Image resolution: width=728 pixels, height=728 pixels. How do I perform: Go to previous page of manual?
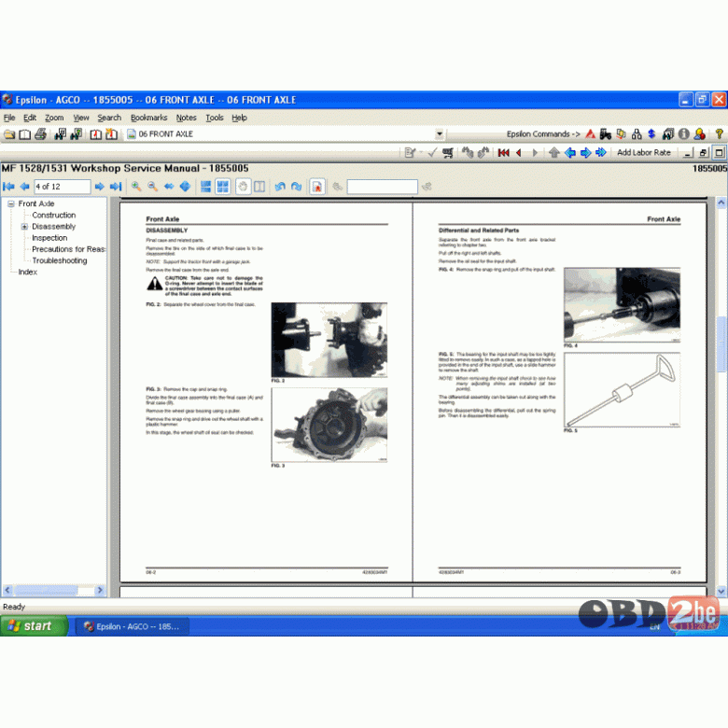click(x=24, y=187)
